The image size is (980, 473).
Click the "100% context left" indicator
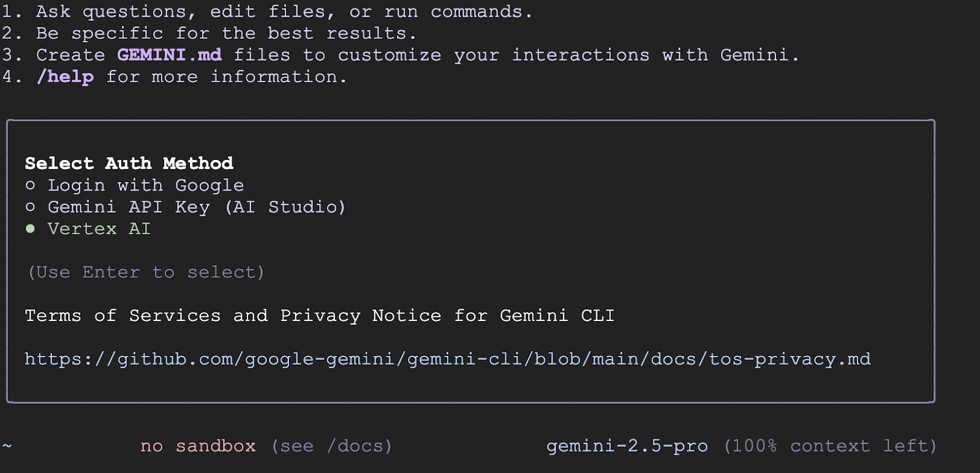point(830,446)
